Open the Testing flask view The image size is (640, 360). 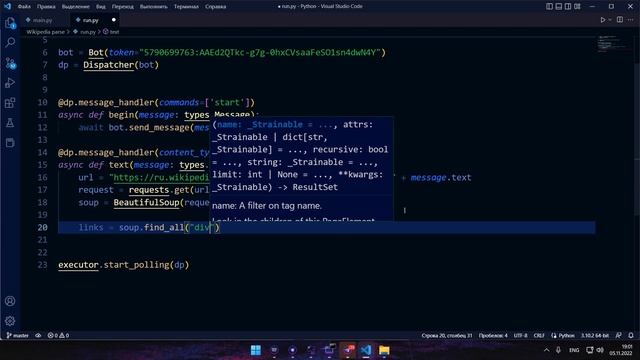coord(10,122)
